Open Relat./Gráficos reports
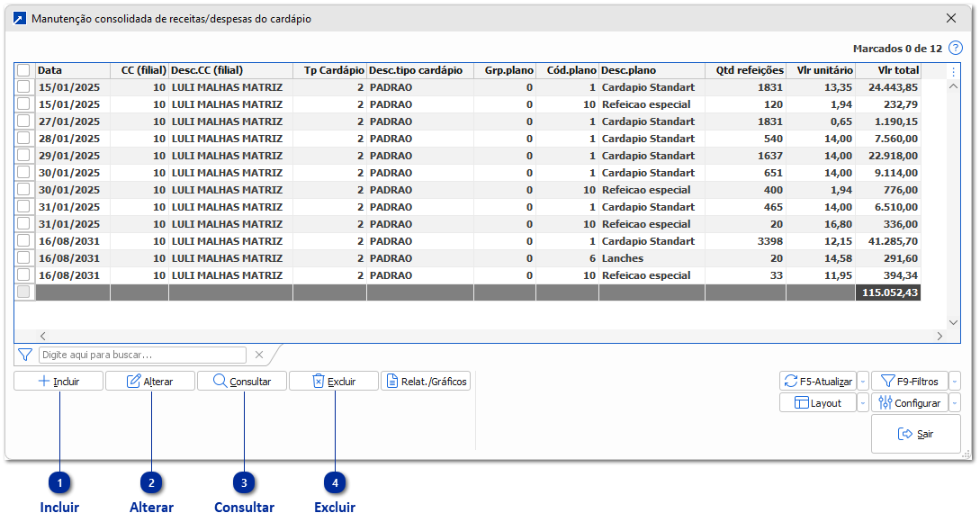This screenshot has height=531, width=980. [x=426, y=382]
